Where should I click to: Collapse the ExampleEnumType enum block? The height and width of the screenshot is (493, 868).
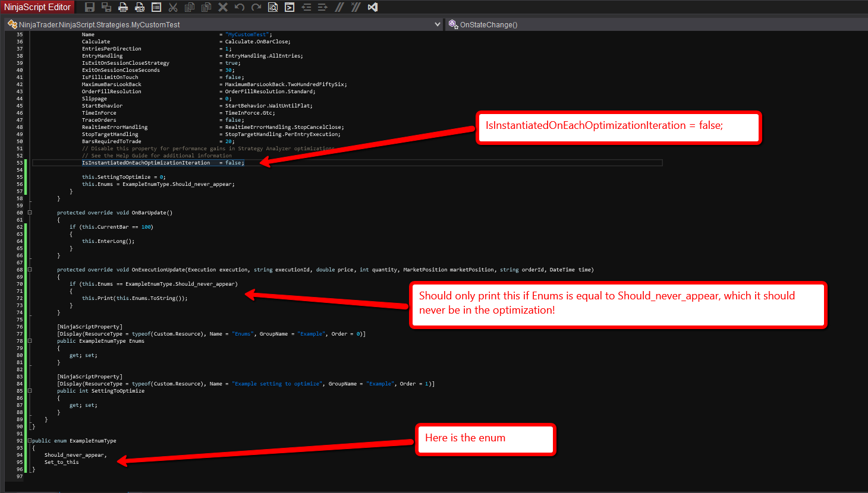pos(30,441)
